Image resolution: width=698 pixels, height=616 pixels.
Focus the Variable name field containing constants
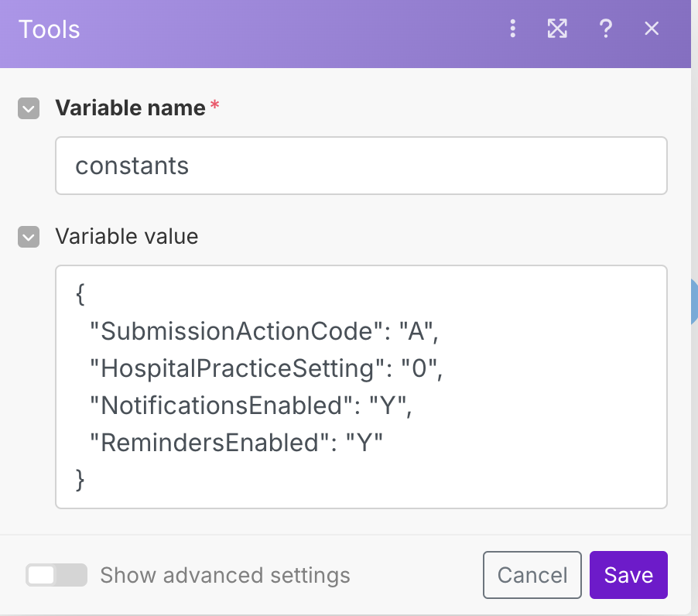click(x=361, y=166)
